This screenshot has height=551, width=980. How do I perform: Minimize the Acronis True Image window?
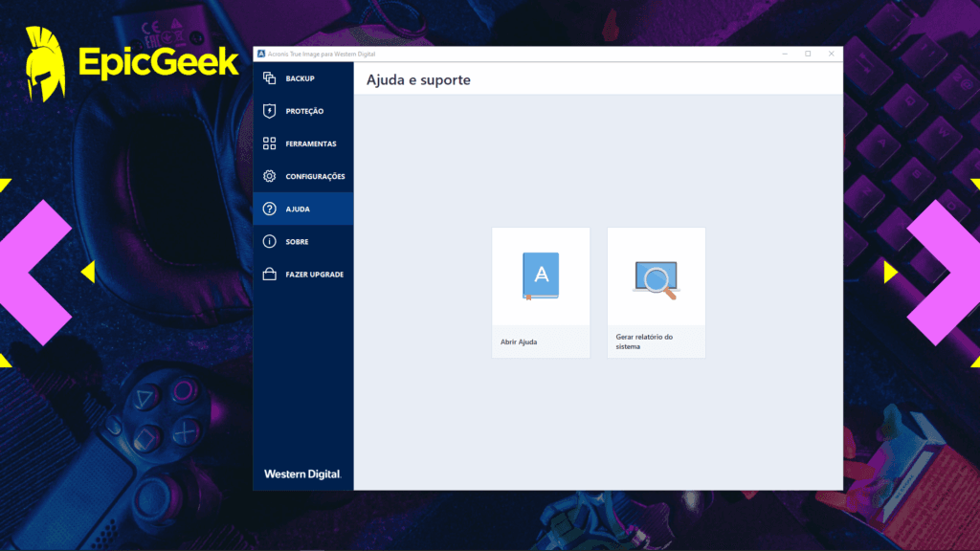[x=784, y=54]
